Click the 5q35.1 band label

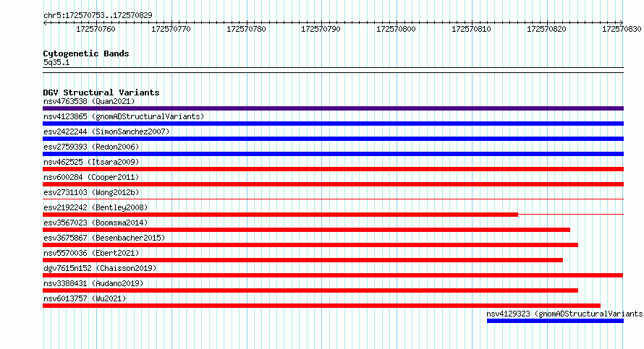56,62
